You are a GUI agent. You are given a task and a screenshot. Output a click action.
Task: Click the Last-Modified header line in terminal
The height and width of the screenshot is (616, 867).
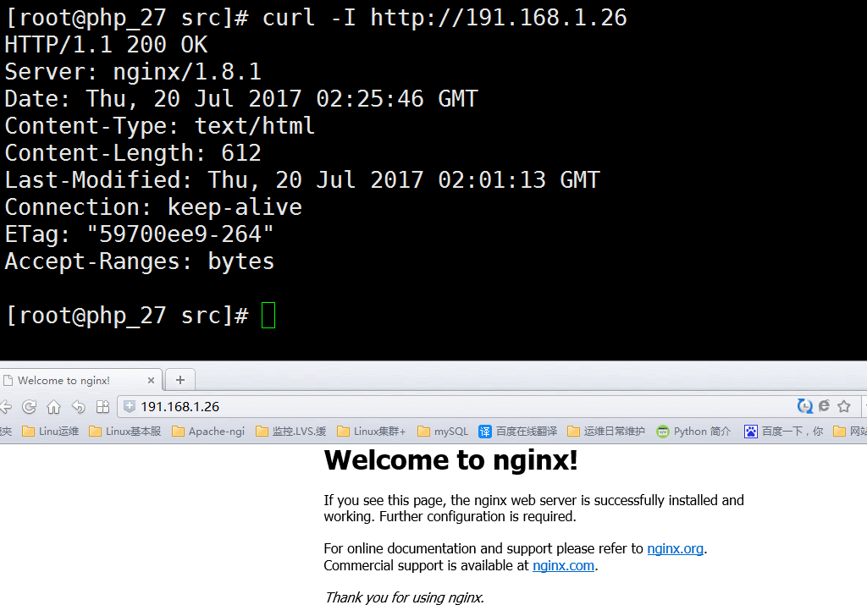(302, 180)
